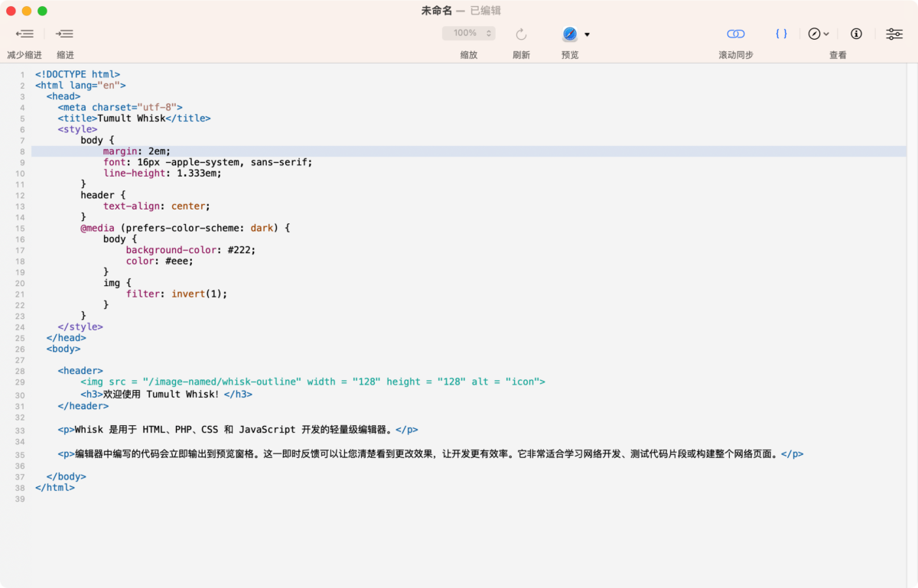Click the opening <header> tag on line 28
The height and width of the screenshot is (588, 918).
[80, 370]
